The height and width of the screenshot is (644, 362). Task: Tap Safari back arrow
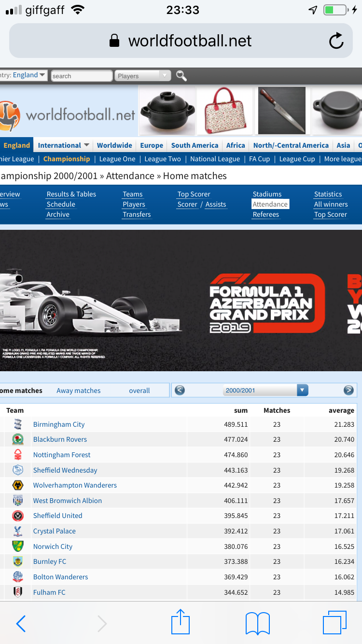click(x=21, y=624)
